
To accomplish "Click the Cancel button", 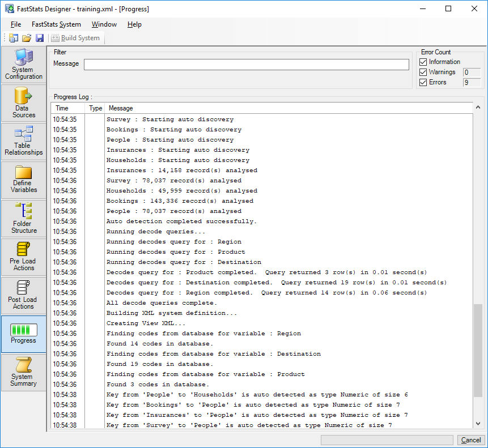I will 470,440.
